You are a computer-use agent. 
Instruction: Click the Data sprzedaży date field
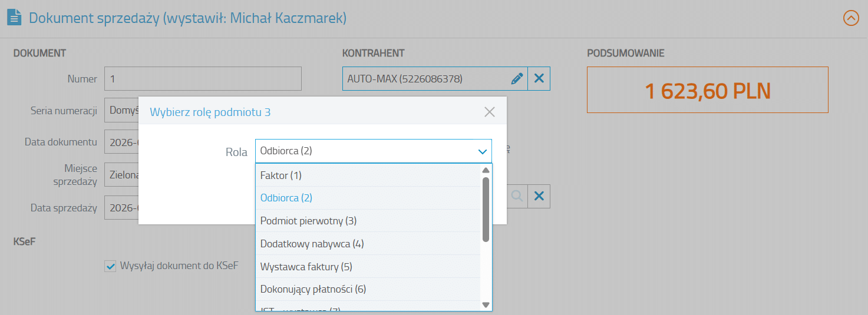121,207
